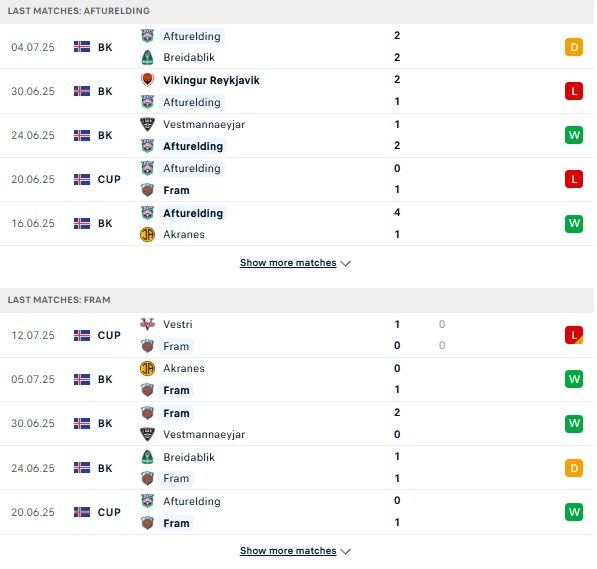Click the Akranes crest in the 16.06.25 match

click(147, 235)
